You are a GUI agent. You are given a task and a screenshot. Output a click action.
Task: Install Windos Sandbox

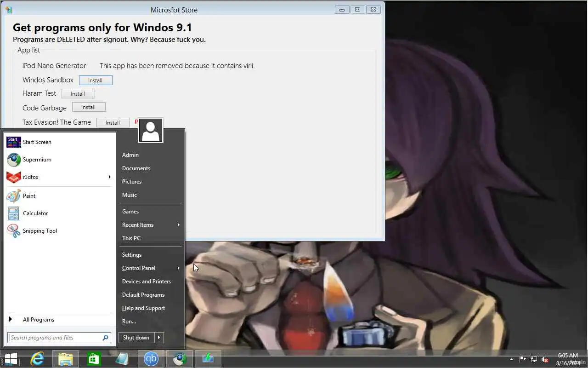point(96,80)
